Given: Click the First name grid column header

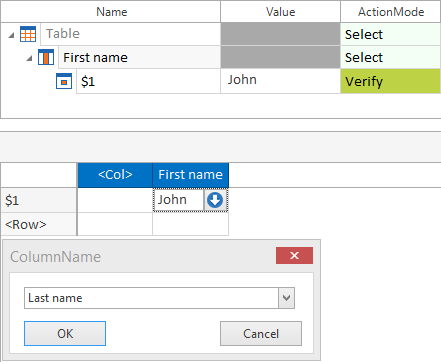Looking at the screenshot, I should pos(190,175).
